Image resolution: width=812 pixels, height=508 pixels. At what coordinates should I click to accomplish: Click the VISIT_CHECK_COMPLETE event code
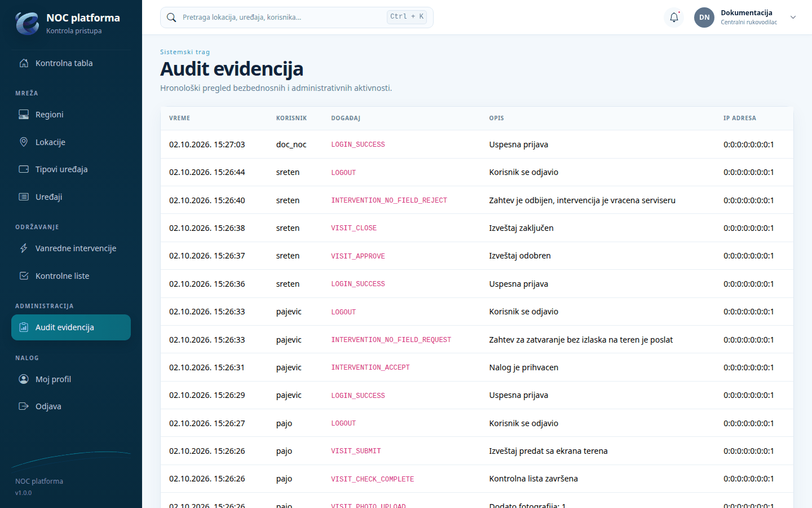click(x=372, y=479)
